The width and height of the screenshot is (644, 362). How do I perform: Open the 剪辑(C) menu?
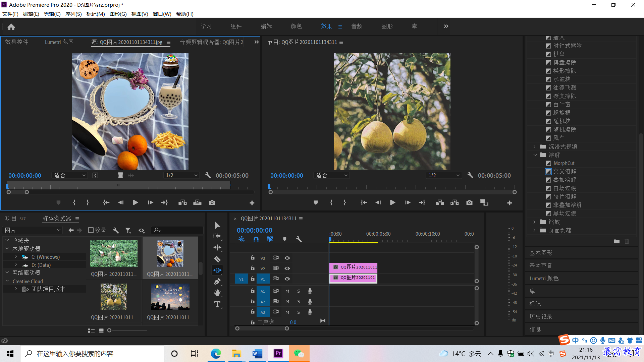(52, 14)
